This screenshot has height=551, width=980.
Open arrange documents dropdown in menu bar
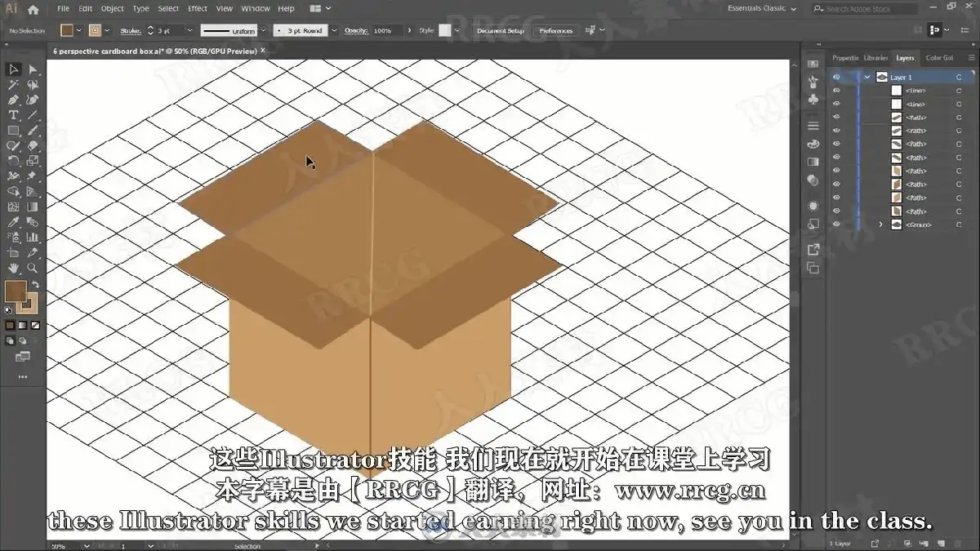[319, 8]
